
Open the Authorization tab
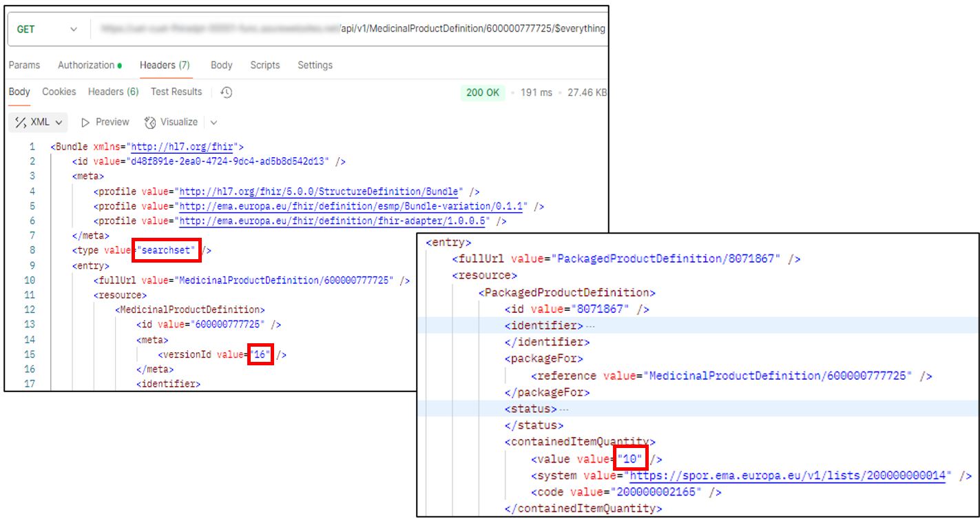[86, 65]
